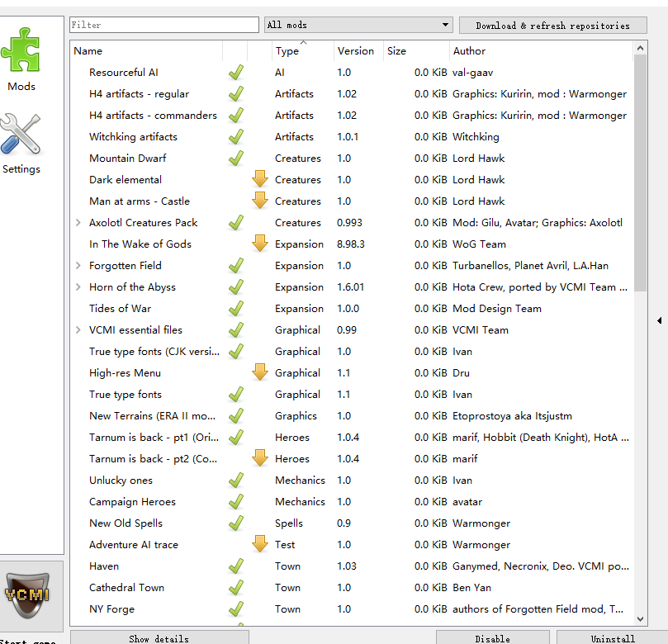Click the VCMI shield logo
This screenshot has width=668, height=644.
point(27,595)
